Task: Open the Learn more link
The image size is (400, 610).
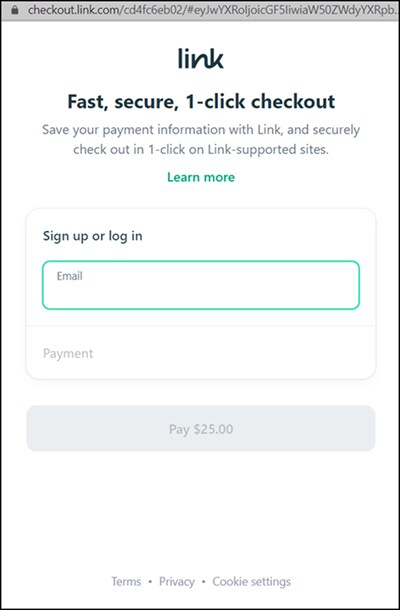Action: [x=201, y=177]
